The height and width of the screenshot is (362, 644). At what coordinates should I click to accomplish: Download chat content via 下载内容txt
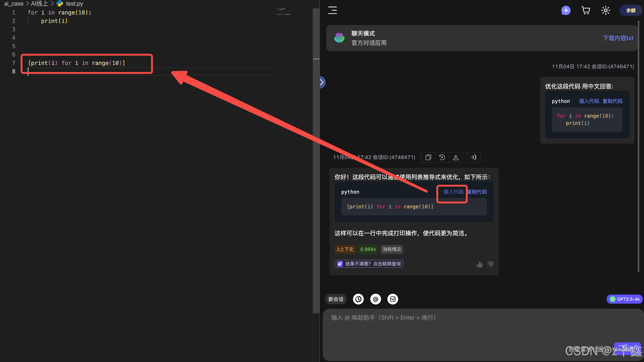pos(618,38)
